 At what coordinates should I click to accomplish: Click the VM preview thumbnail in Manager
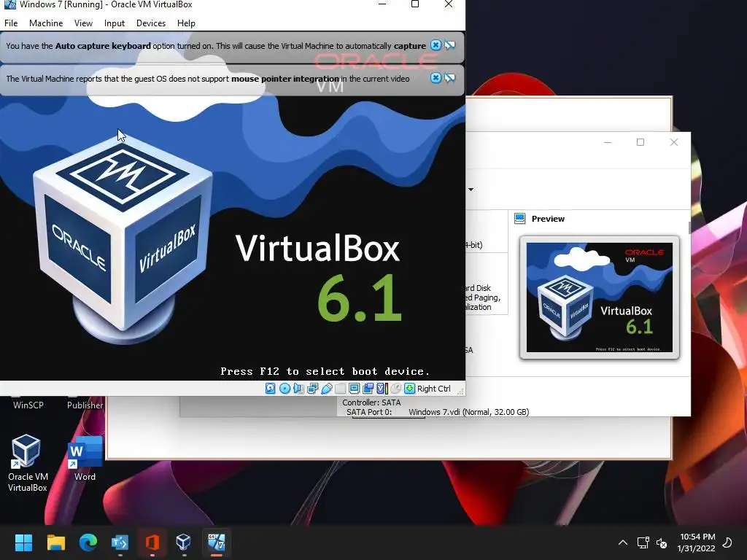pos(600,297)
